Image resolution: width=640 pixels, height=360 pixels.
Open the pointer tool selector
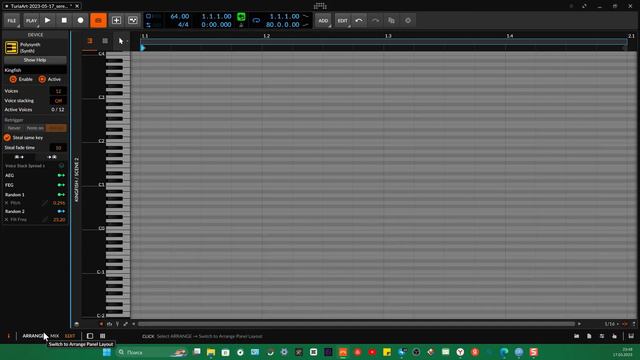click(121, 41)
